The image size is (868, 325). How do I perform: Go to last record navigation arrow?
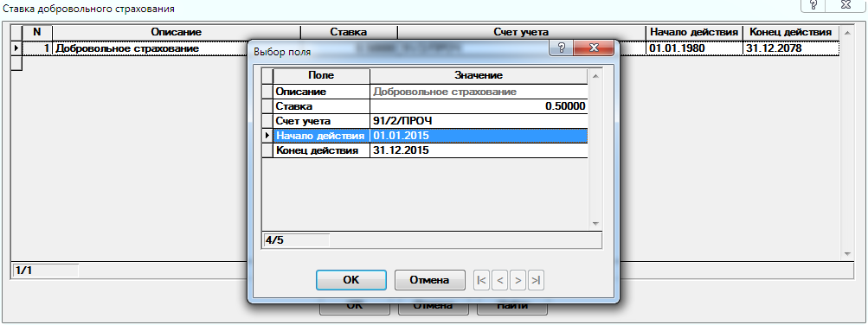coord(536,280)
